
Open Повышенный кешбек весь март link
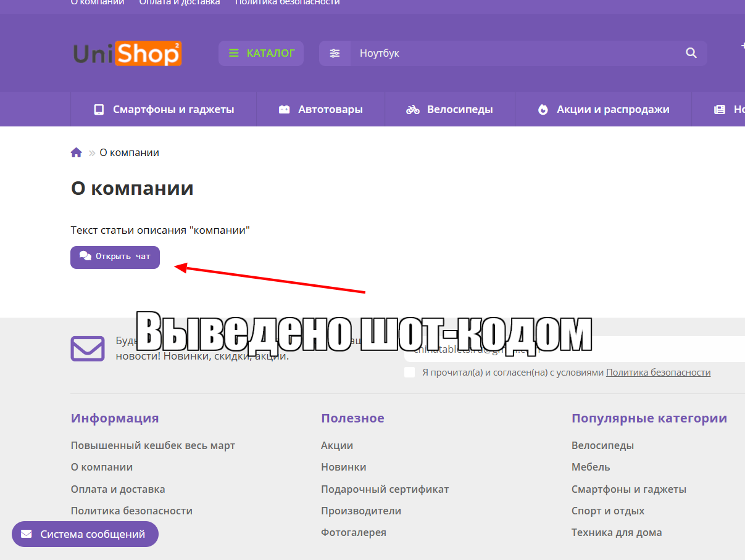(x=152, y=445)
